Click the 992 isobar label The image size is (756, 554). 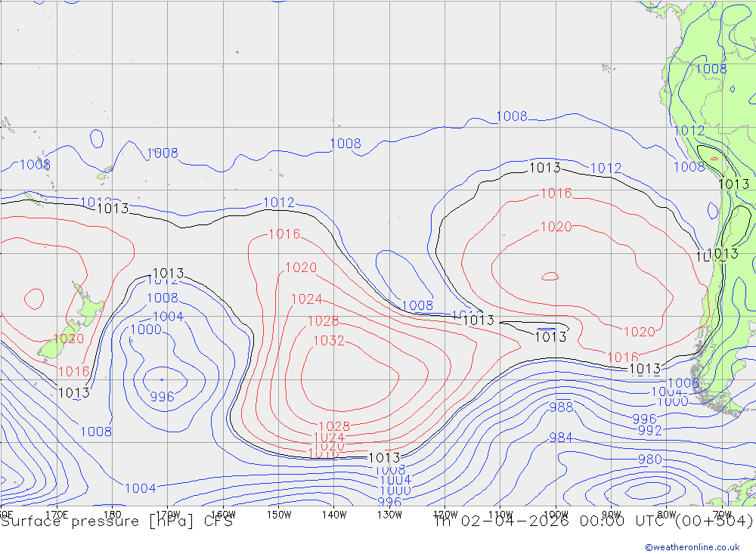[650, 430]
